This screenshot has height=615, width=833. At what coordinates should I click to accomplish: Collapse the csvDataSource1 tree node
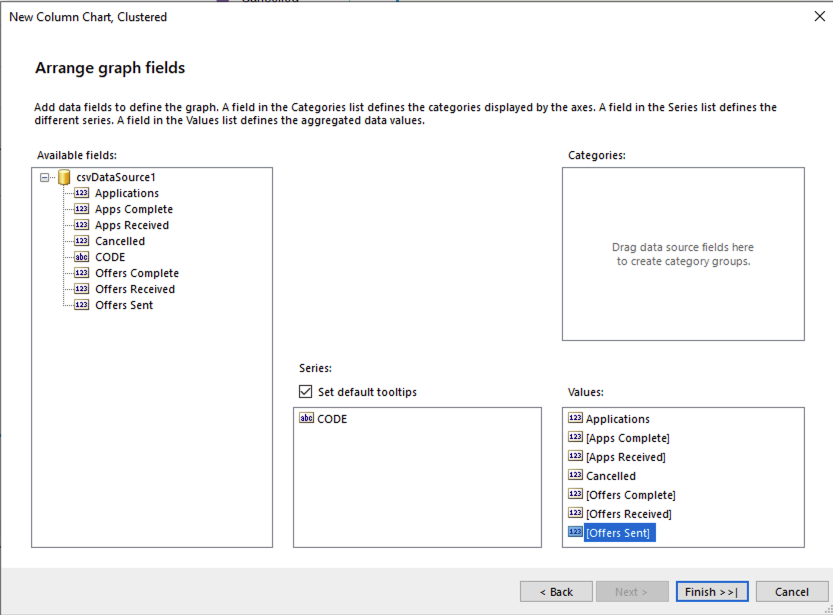(45, 177)
